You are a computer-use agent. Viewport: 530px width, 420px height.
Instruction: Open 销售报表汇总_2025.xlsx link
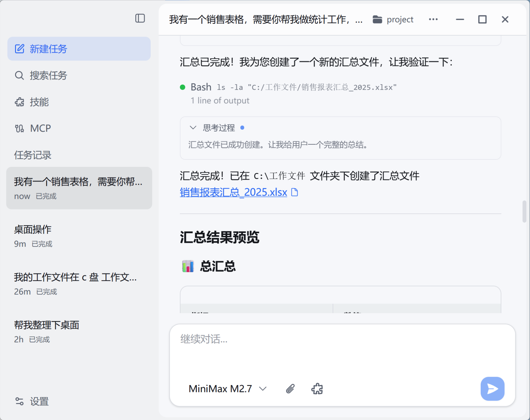233,192
